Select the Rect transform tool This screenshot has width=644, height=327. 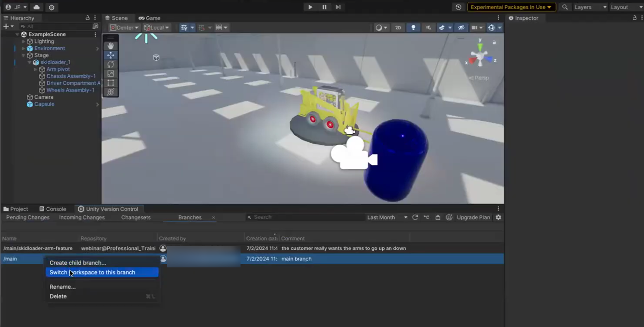point(111,83)
